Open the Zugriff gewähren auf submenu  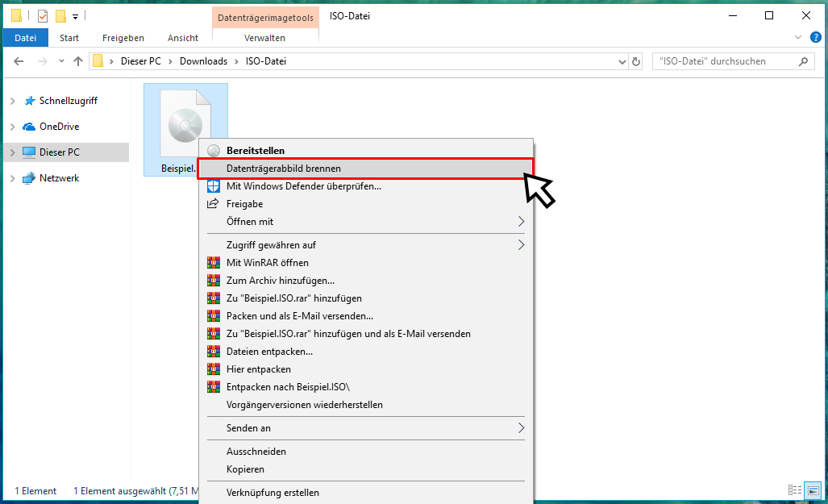365,245
